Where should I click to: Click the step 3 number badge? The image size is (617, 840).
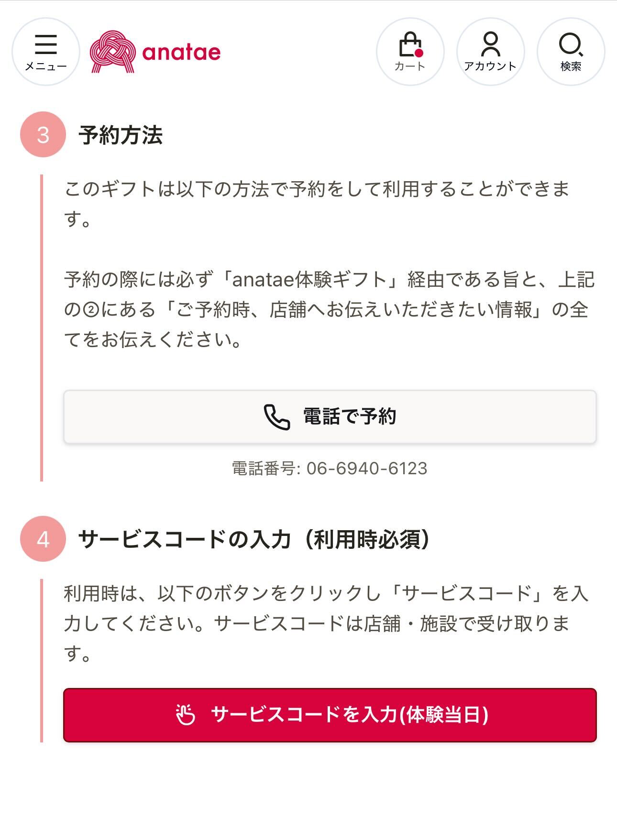[x=43, y=135]
